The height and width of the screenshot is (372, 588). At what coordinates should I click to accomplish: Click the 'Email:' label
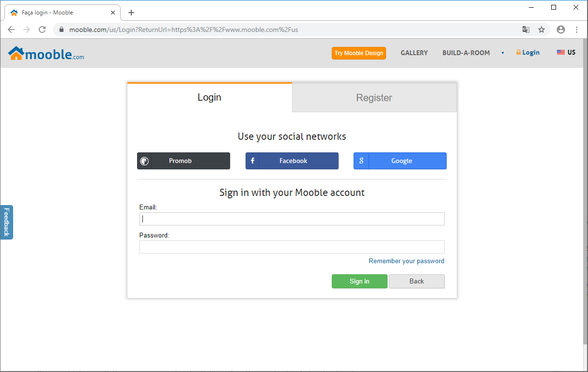(148, 208)
